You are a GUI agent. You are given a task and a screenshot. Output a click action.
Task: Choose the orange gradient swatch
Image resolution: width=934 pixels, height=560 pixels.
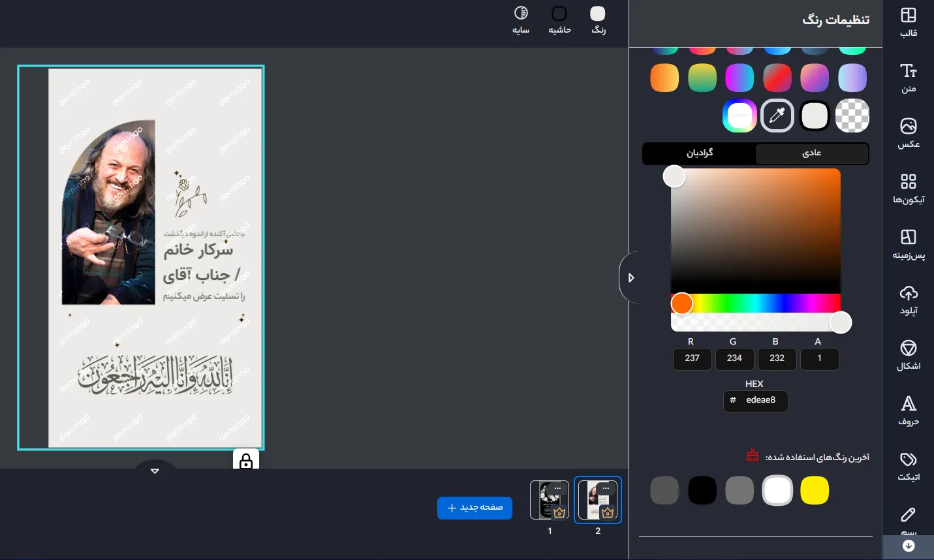664,78
